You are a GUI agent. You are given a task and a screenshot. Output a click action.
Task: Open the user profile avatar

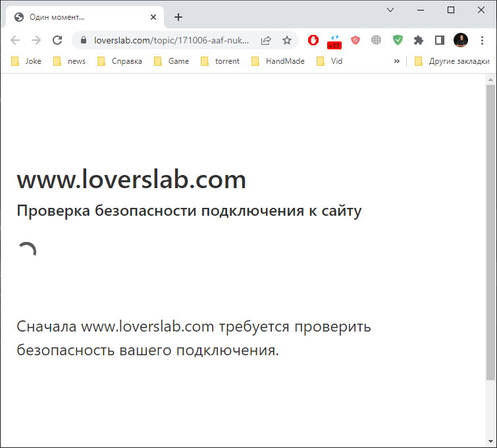click(x=460, y=40)
